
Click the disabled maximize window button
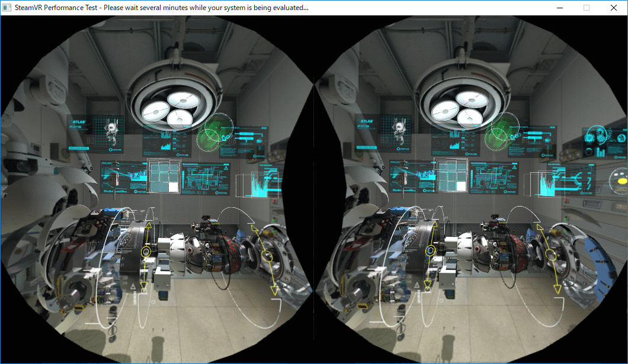pyautogui.click(x=587, y=8)
